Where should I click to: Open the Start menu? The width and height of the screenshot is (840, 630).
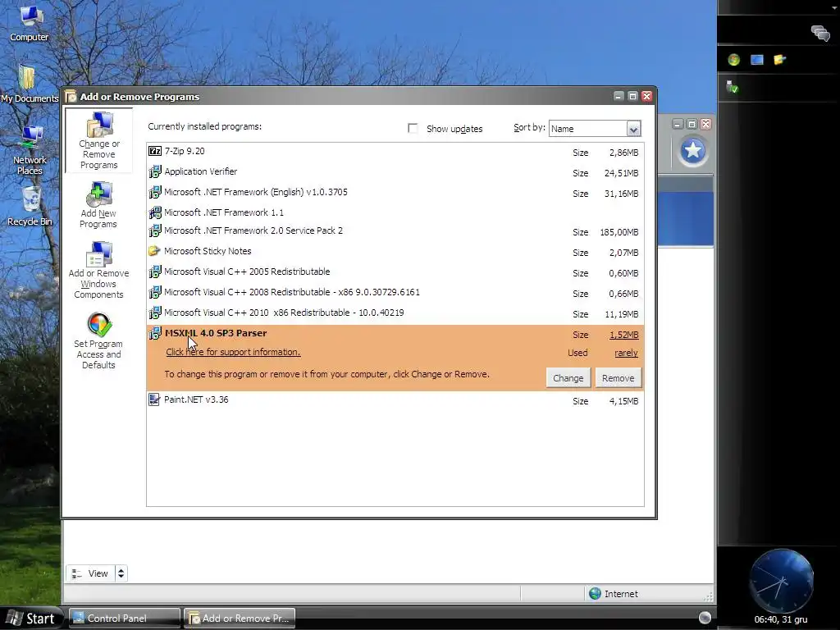pos(32,619)
